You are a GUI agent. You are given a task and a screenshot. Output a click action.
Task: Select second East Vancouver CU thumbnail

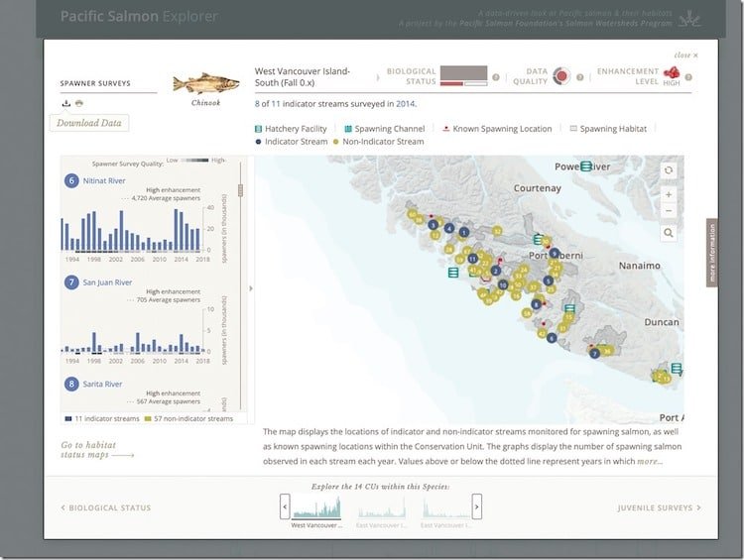coord(446,511)
